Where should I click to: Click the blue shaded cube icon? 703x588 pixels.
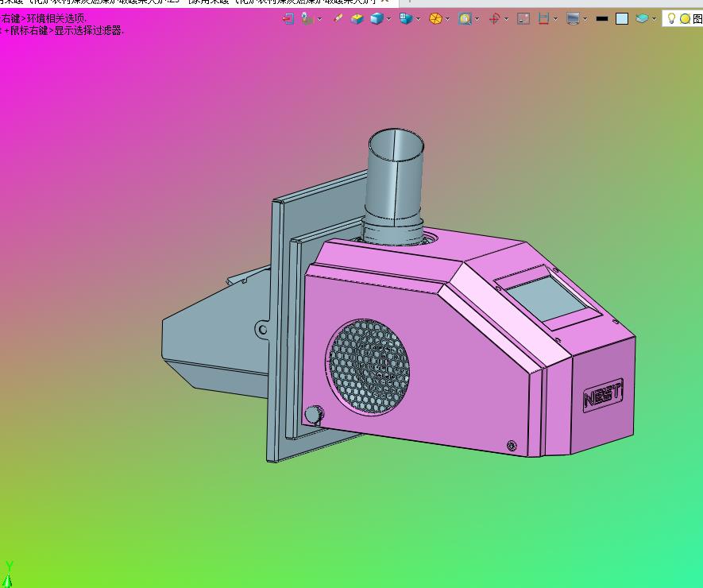pyautogui.click(x=377, y=19)
